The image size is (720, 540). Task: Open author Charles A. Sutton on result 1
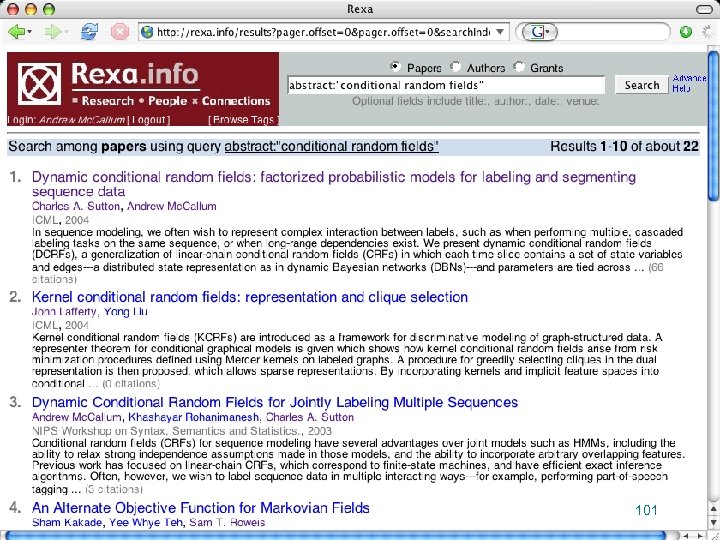click(x=76, y=206)
